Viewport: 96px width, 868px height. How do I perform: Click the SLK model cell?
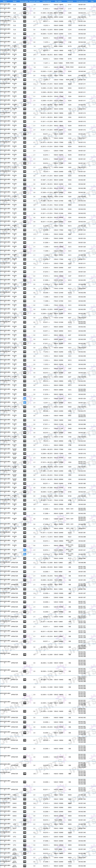[x=14, y=558]
